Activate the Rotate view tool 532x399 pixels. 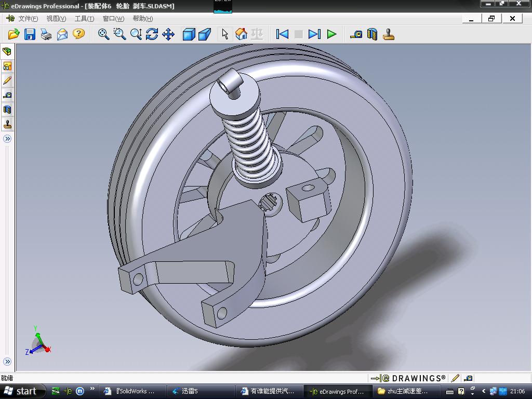coord(152,34)
